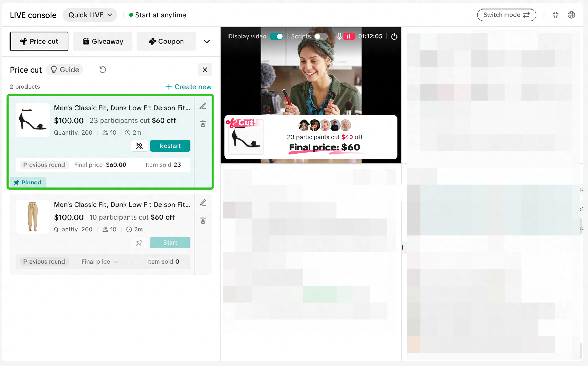The height and width of the screenshot is (366, 588).
Task: Click Start on the pants product
Action: (x=170, y=243)
